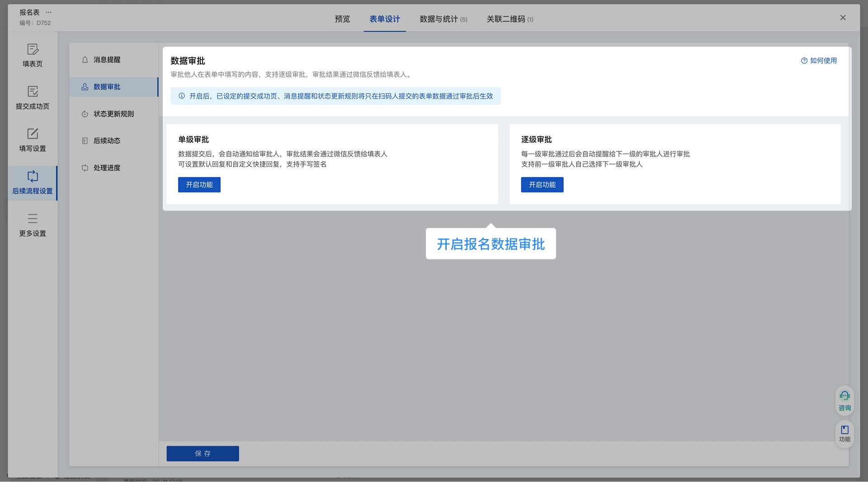Screen dimensions: 868x482
Task: Open 更多设置 from the sidebar
Action: [x=33, y=225]
